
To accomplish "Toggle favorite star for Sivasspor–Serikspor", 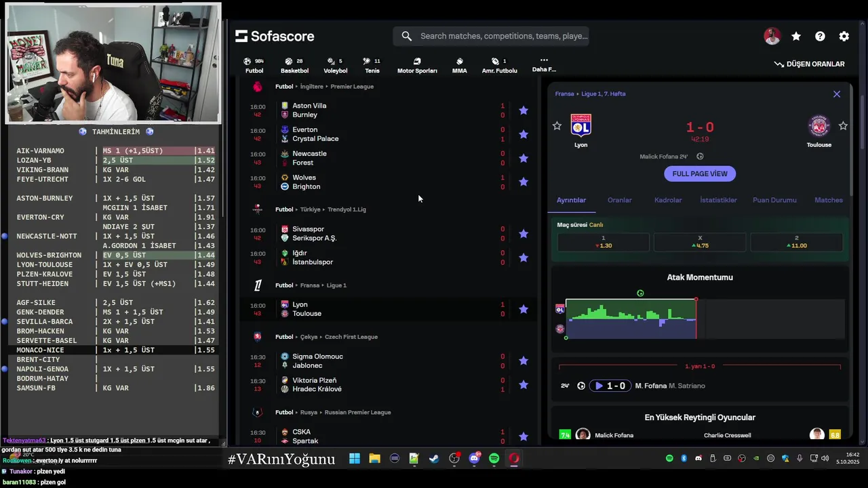I will click(524, 234).
